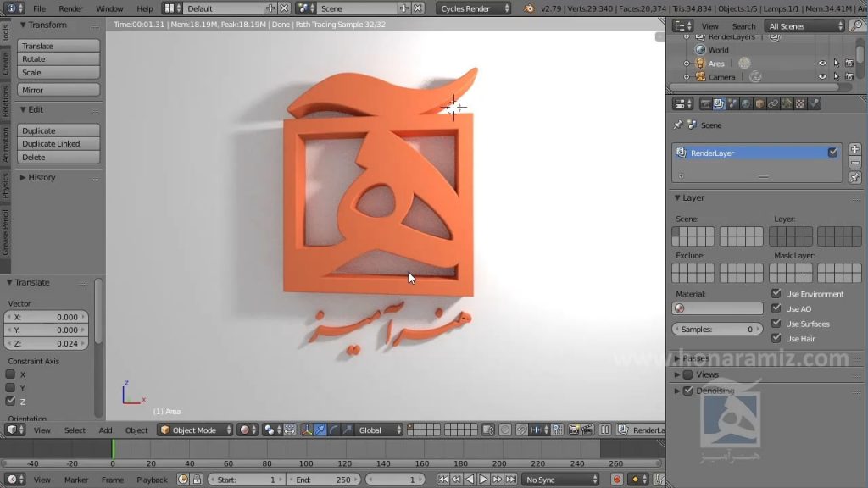868x488 pixels.
Task: Open the World properties tab
Action: pyautogui.click(x=746, y=103)
